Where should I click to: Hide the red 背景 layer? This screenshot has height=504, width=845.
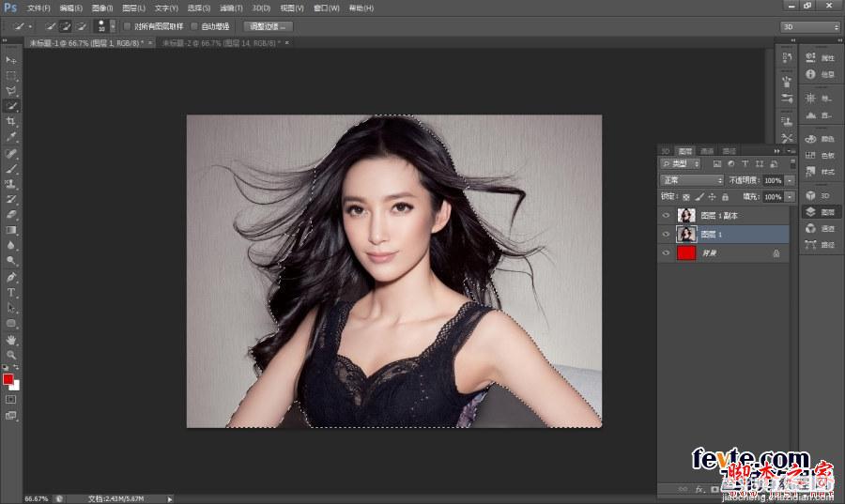coord(666,253)
